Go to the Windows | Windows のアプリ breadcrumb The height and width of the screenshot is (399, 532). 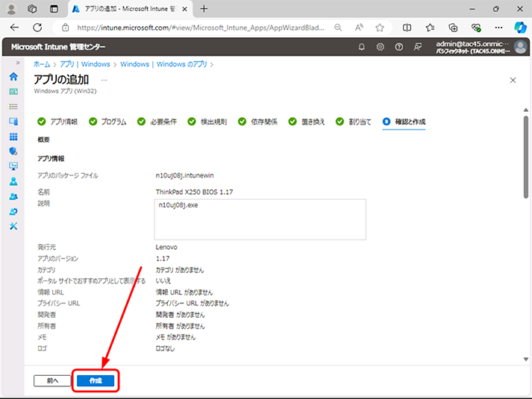click(163, 64)
